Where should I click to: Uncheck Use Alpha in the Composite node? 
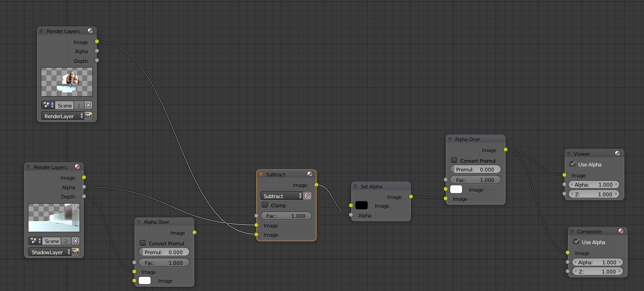click(x=576, y=242)
